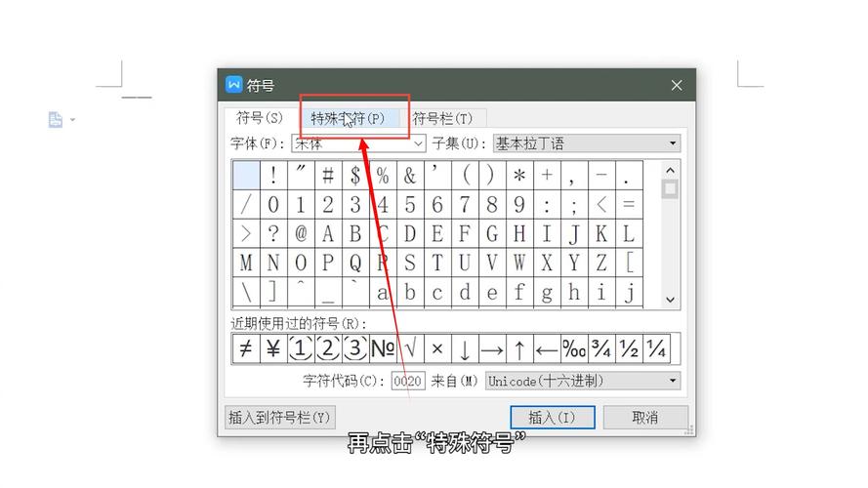Choose recent symbol circled ③
This screenshot has width=868, height=488.
355,348
